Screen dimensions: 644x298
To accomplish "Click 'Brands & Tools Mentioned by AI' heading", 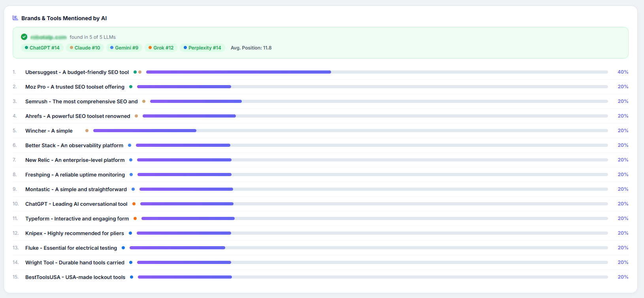I will coord(64,18).
